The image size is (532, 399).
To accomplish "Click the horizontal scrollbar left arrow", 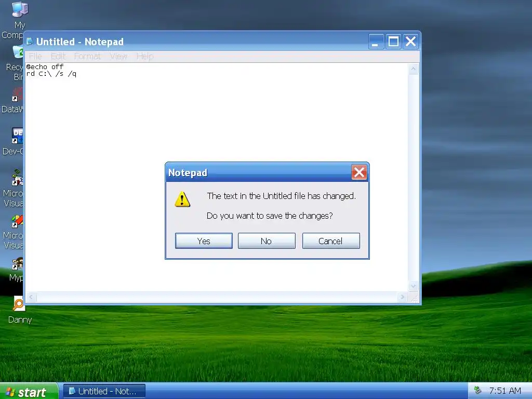I will 31,297.
